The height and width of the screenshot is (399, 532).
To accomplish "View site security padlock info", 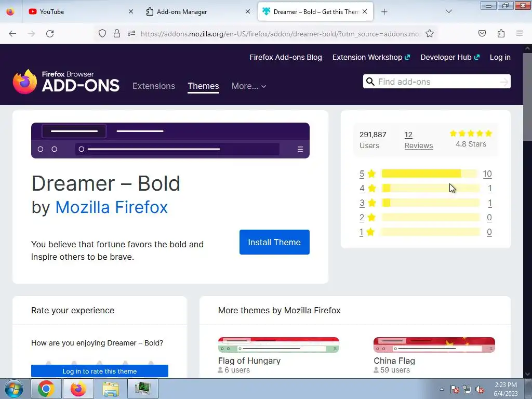I will [x=117, y=33].
